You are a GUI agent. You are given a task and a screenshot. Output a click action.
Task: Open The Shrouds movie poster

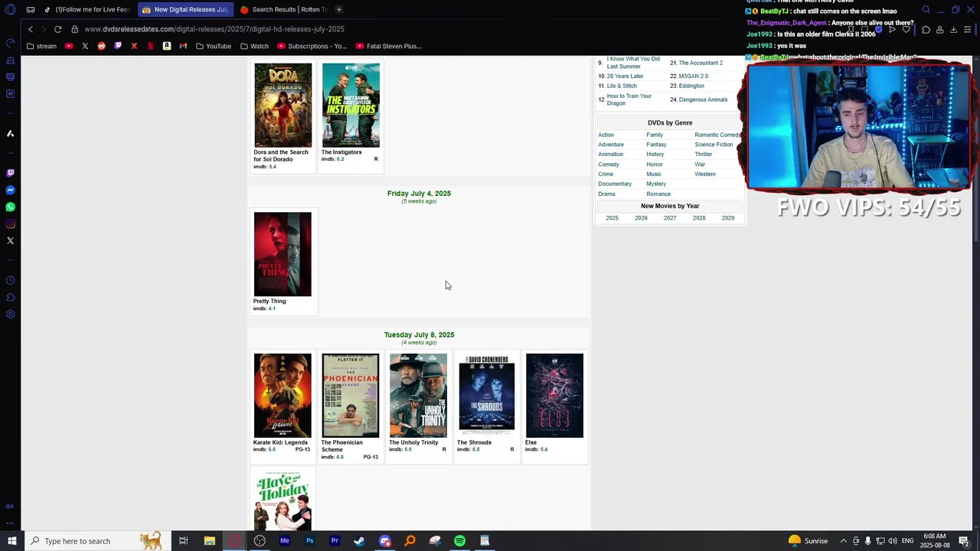[486, 396]
